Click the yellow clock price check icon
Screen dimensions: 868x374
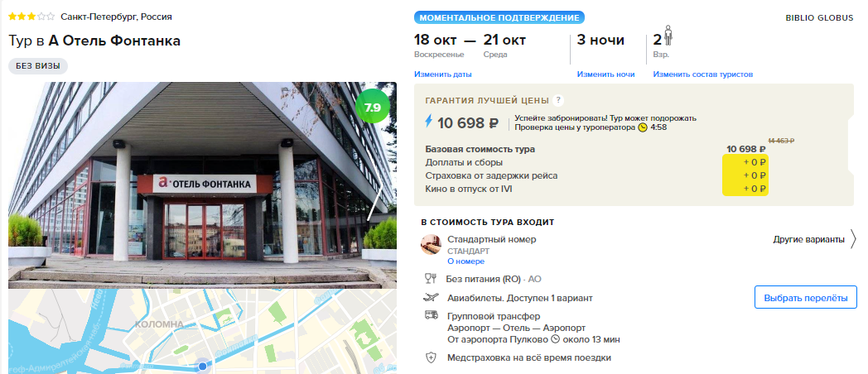pyautogui.click(x=643, y=127)
